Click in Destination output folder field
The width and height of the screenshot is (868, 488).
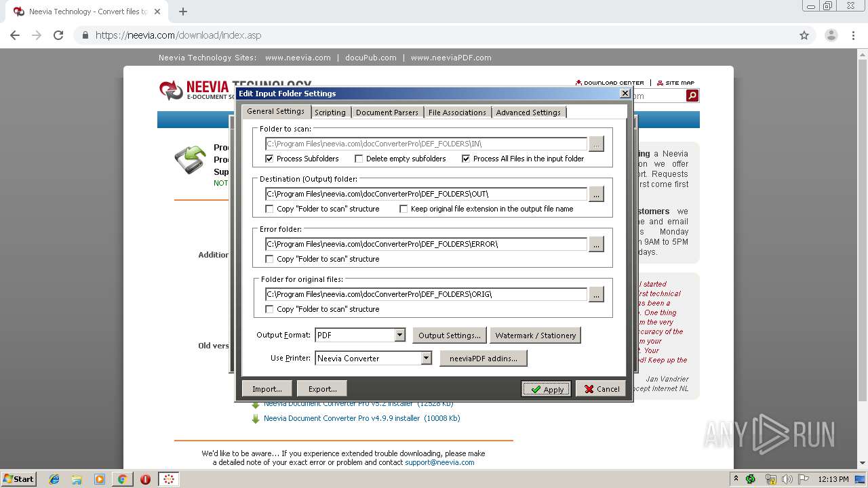click(426, 194)
